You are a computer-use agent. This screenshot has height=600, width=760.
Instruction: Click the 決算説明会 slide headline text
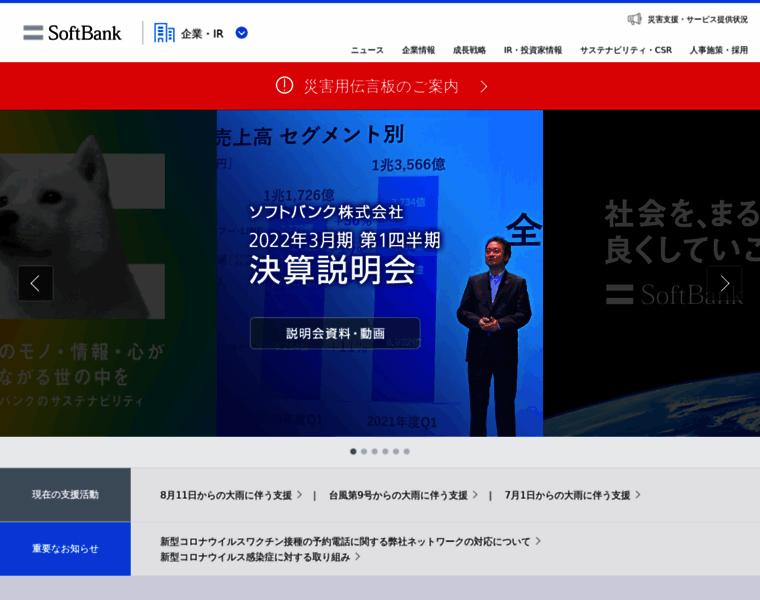point(332,270)
